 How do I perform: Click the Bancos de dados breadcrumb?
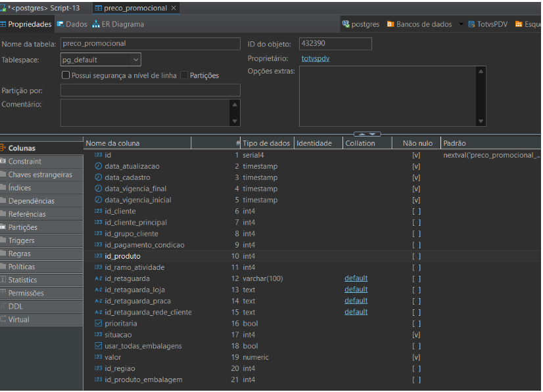[x=419, y=24]
